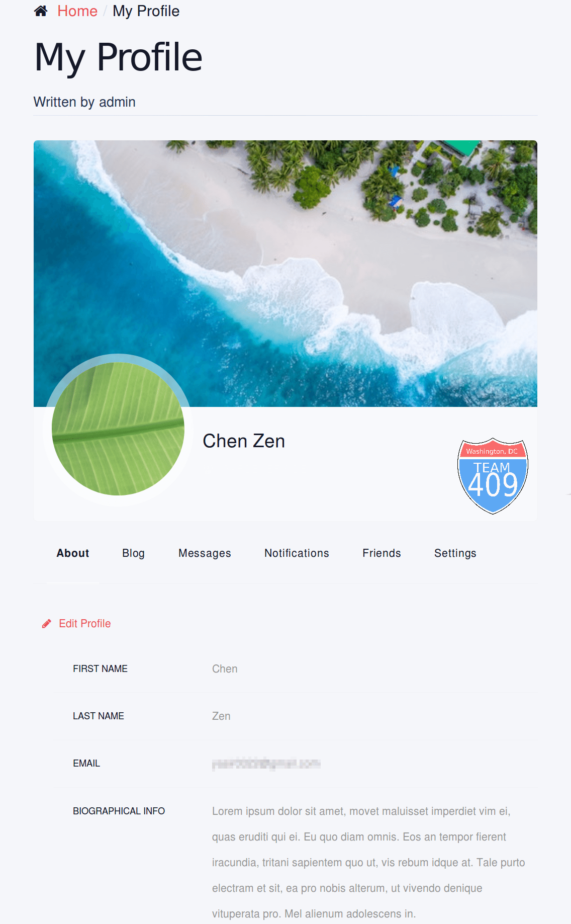Click the last name value Zen
Image resolution: width=571 pixels, height=924 pixels.
[221, 716]
